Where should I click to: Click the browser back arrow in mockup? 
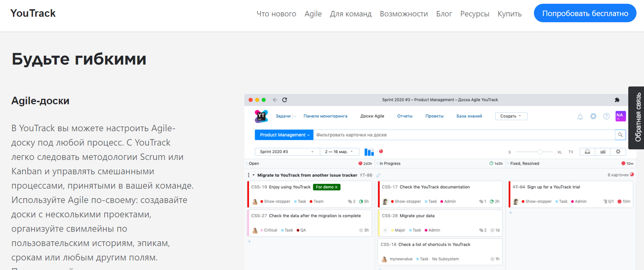[275, 100]
